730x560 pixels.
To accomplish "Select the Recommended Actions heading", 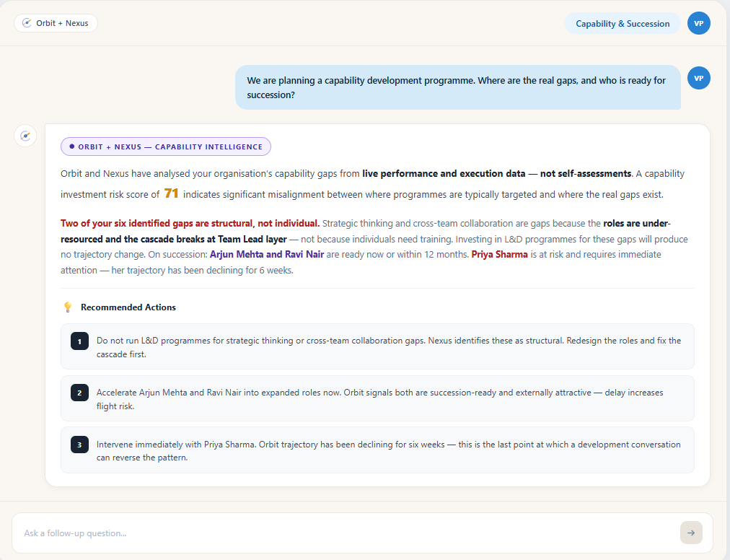I will tap(128, 307).
